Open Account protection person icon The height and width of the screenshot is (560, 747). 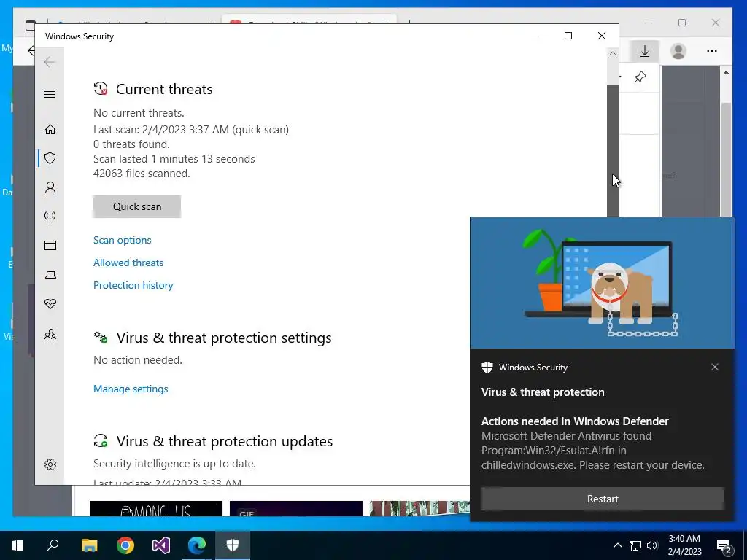point(50,187)
